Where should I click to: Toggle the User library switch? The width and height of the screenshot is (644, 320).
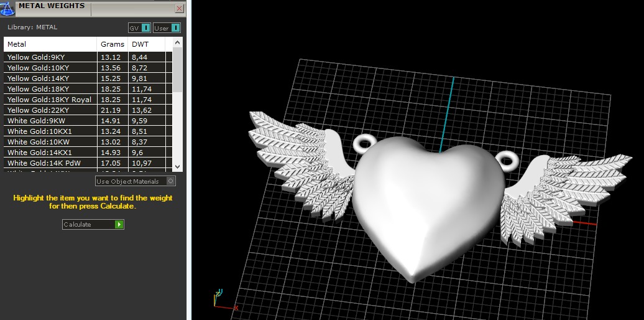click(x=167, y=28)
